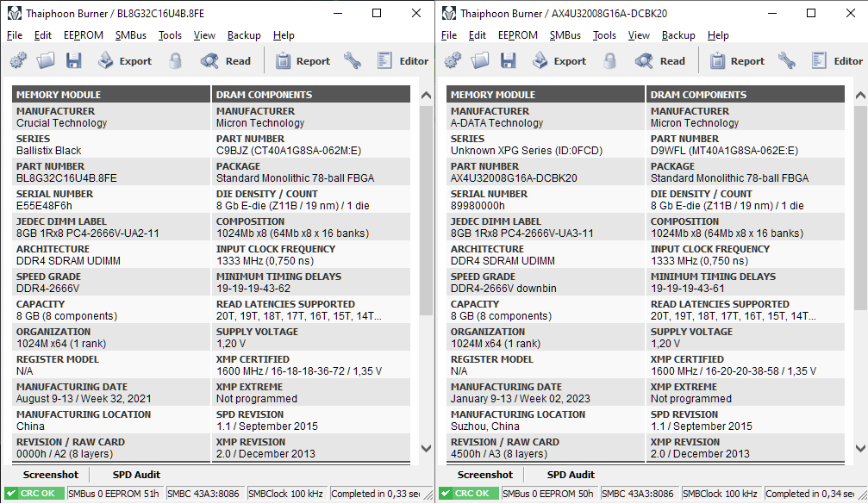This screenshot has width=868, height=504.
Task: Click 'C9BJZ (CT40A1G8SA-062M:E)' part number
Action: (289, 151)
